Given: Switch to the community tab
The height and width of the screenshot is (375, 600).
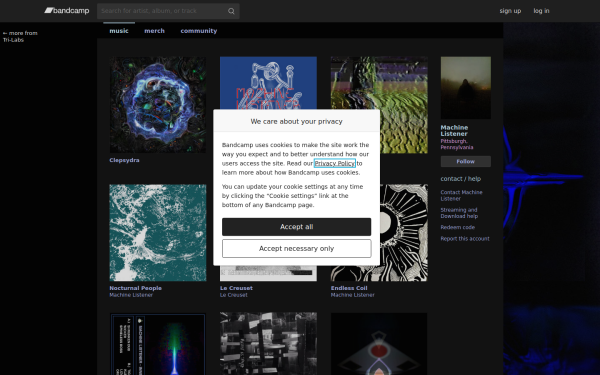Looking at the screenshot, I should click(199, 31).
